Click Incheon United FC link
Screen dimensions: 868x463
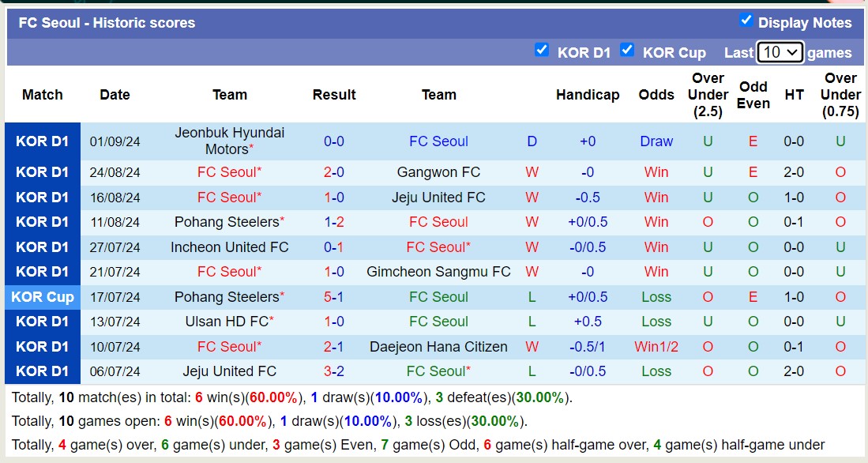(229, 247)
